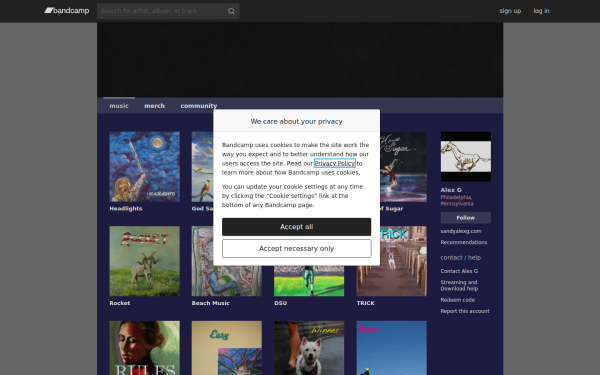Switch to the merch tab
600x375 pixels.
154,106
